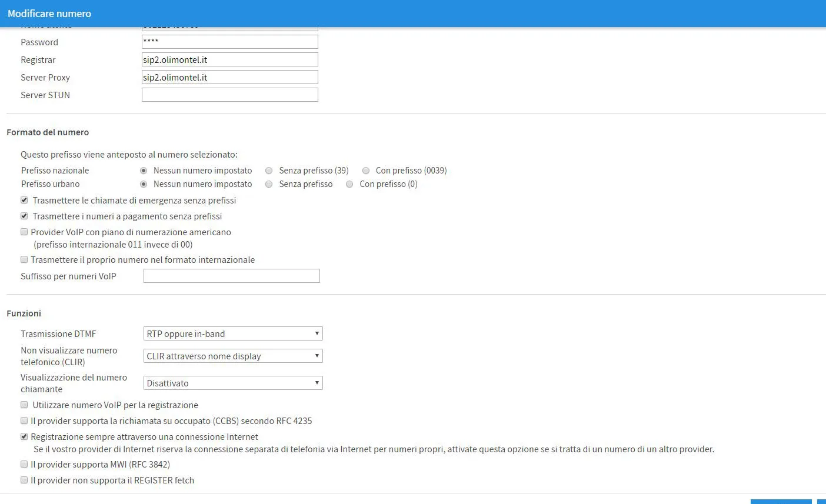Check 'Utilizzare numero VoIP per la registrazione'

24,405
